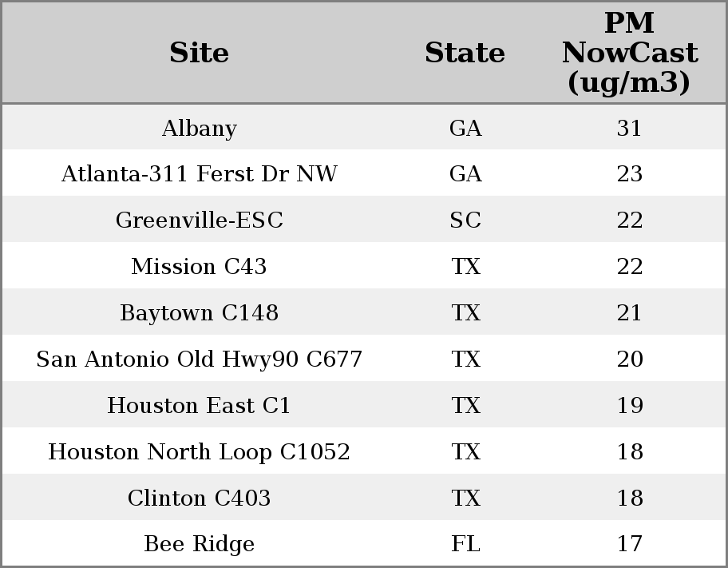This screenshot has height=568, width=728.
Task: Click the Bee Ridge site name
Action: (x=199, y=544)
